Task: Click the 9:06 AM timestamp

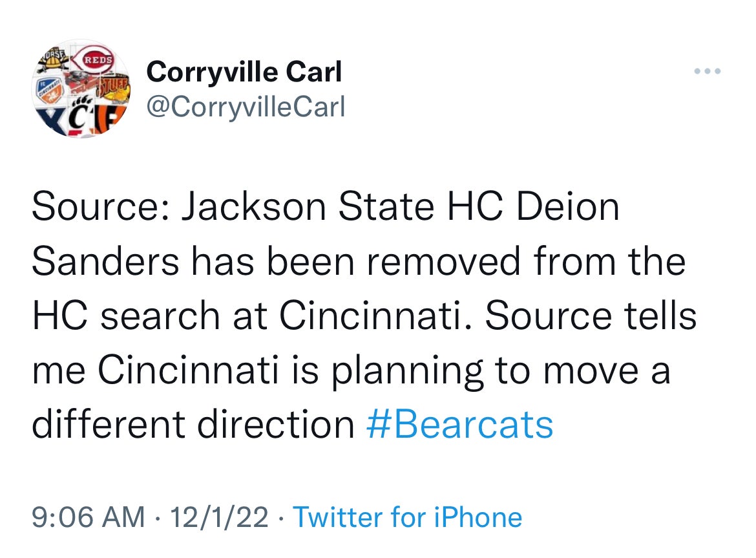Action: 88,517
